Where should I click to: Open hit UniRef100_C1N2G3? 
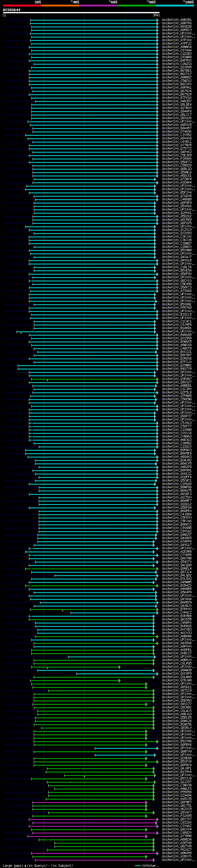(x=177, y=64)
